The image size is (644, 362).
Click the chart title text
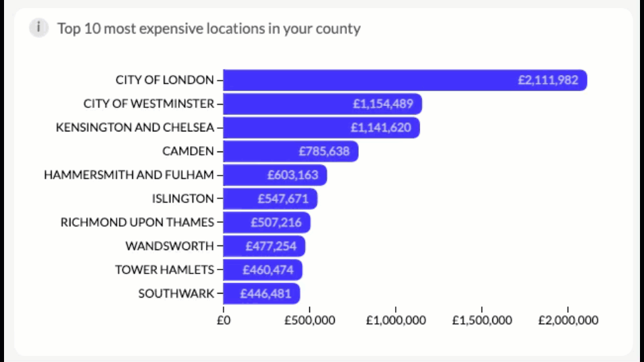pos(209,28)
